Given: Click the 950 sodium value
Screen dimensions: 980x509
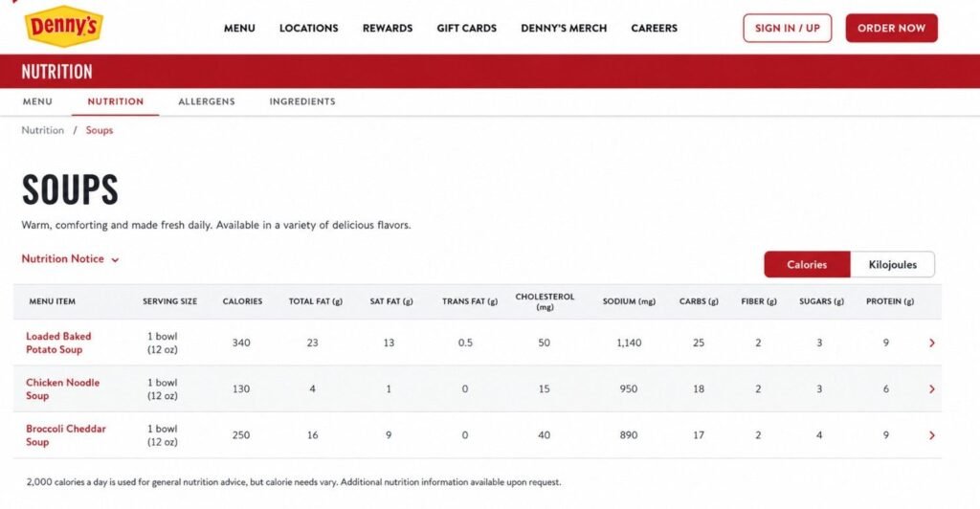Looking at the screenshot, I should tap(629, 389).
